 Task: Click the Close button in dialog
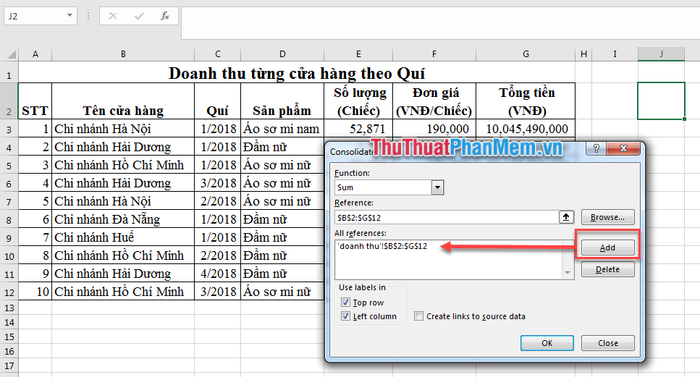(x=608, y=343)
